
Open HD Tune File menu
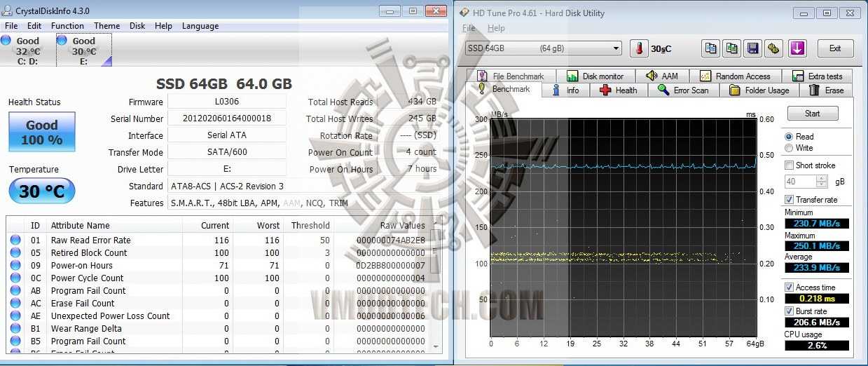click(469, 28)
